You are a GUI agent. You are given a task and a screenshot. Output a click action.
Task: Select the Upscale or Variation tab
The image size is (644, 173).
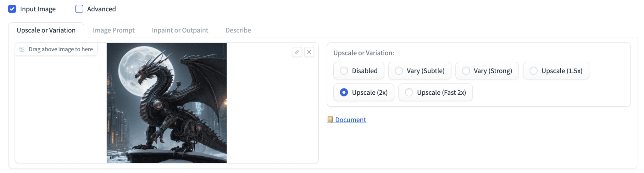[46, 30]
